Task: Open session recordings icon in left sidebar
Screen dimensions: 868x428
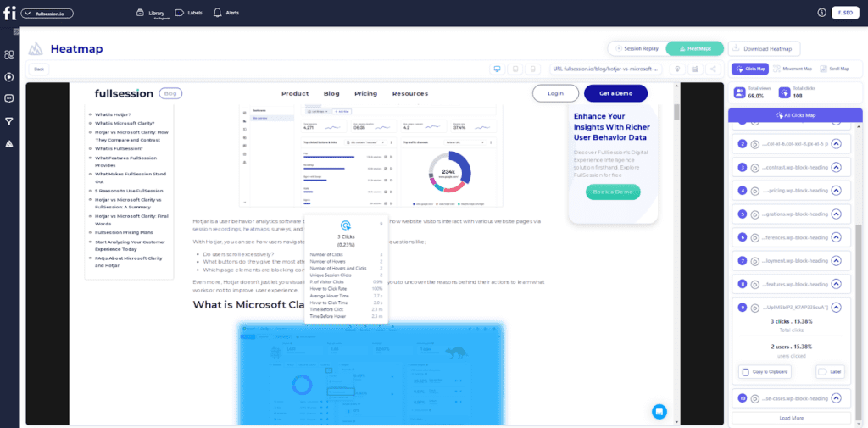Action: 9,77
